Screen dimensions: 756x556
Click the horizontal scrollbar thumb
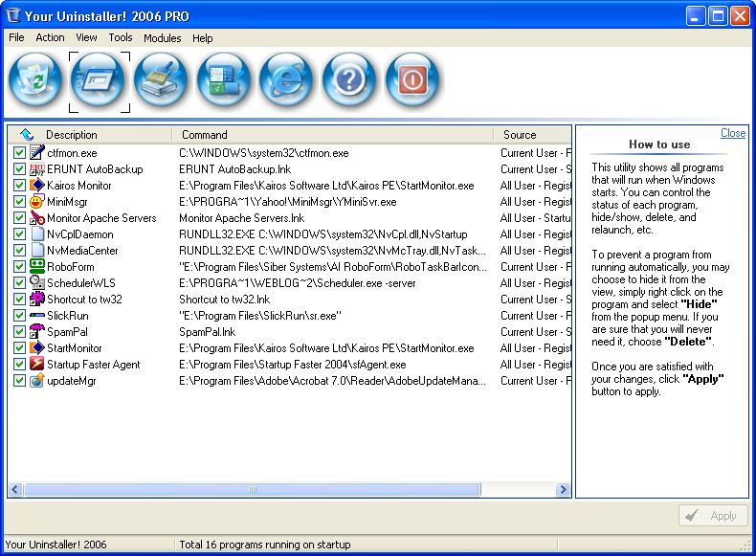pos(253,489)
